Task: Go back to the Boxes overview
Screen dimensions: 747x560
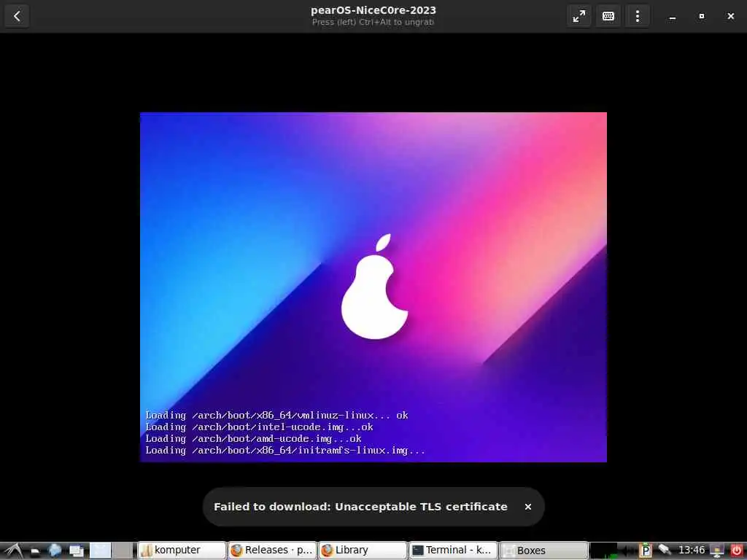Action: [17, 16]
